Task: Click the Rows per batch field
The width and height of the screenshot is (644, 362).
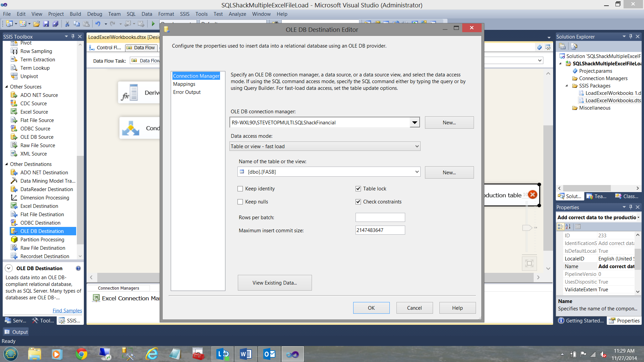Action: pyautogui.click(x=380, y=218)
